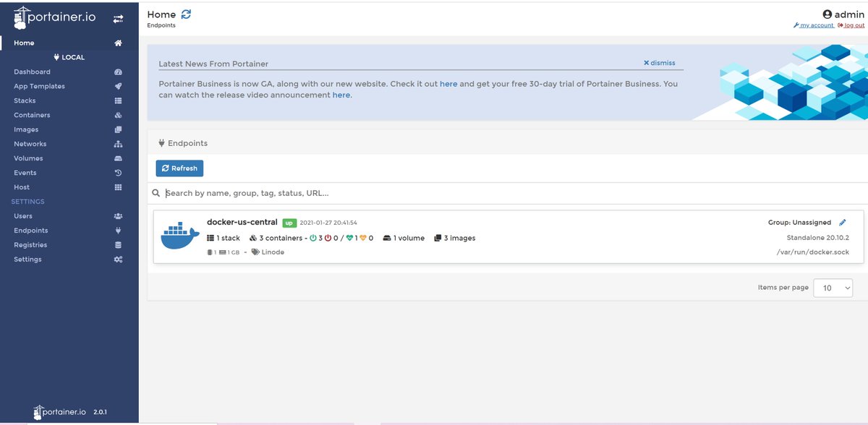Viewport: 868px width, 425px height.
Task: Click the refresh icon beside Home title
Action: (187, 14)
